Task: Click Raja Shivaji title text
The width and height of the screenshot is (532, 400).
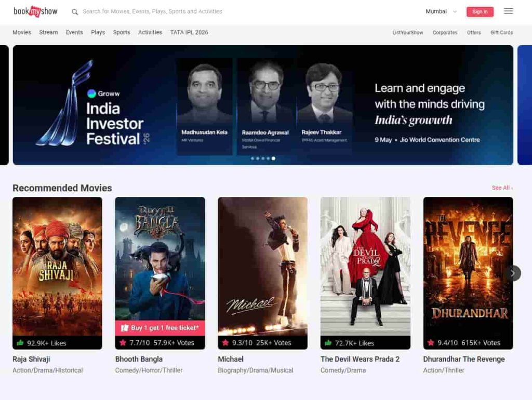Action: click(31, 359)
